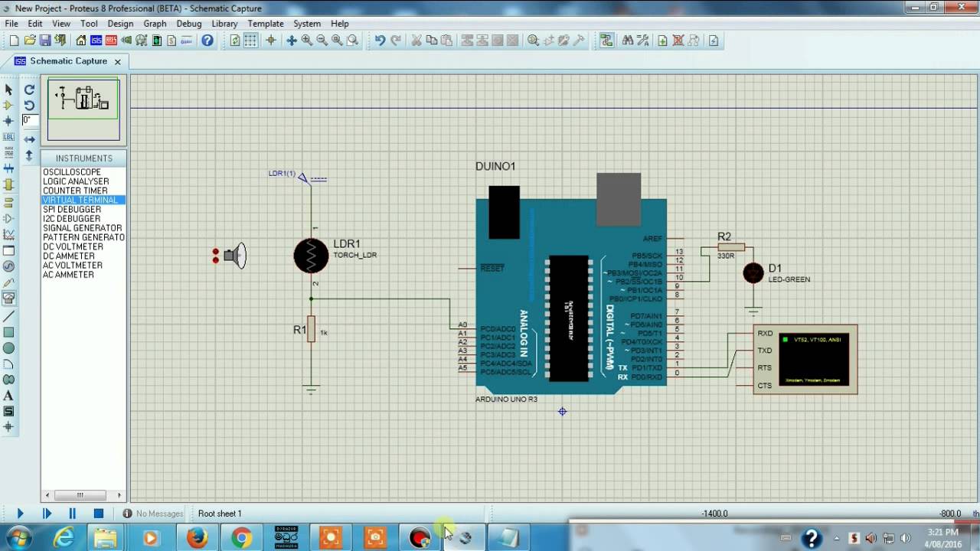Select 2D box drawing tool
980x551 pixels.
pyautogui.click(x=9, y=332)
